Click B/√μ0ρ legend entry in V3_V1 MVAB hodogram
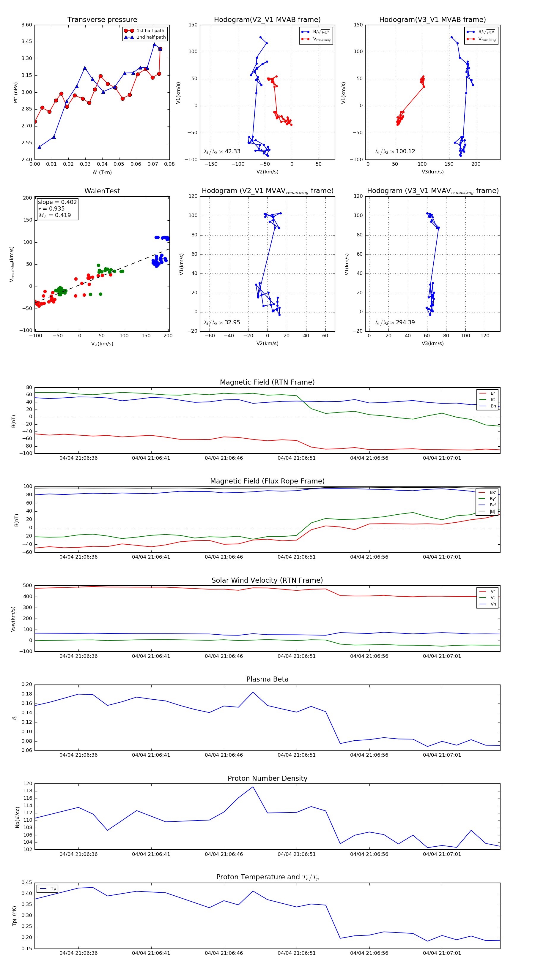Image resolution: width=535 pixels, height=980 pixels. click(481, 32)
